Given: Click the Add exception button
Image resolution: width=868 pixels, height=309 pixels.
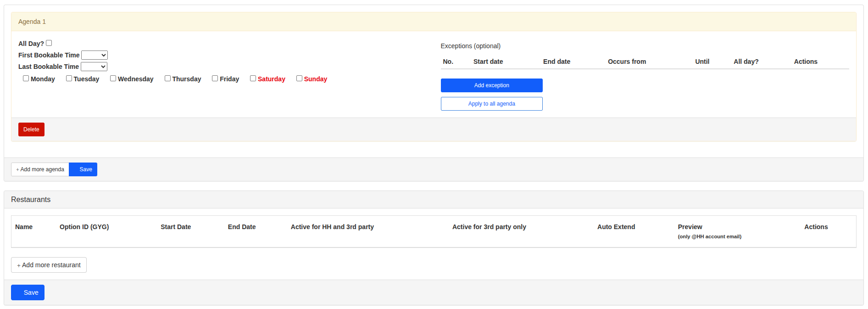Looking at the screenshot, I should point(491,85).
